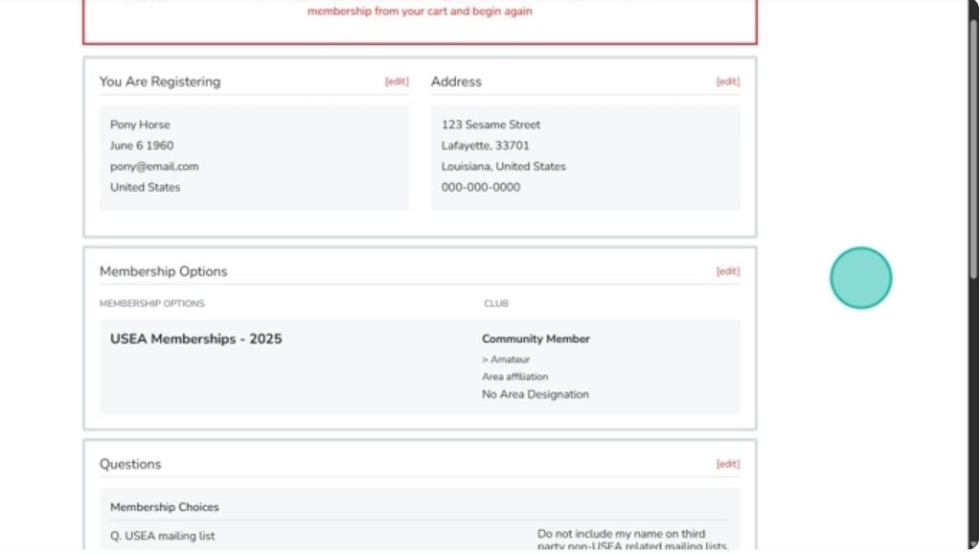The height and width of the screenshot is (555, 980).
Task: Click the red cart warning message
Action: [420, 12]
